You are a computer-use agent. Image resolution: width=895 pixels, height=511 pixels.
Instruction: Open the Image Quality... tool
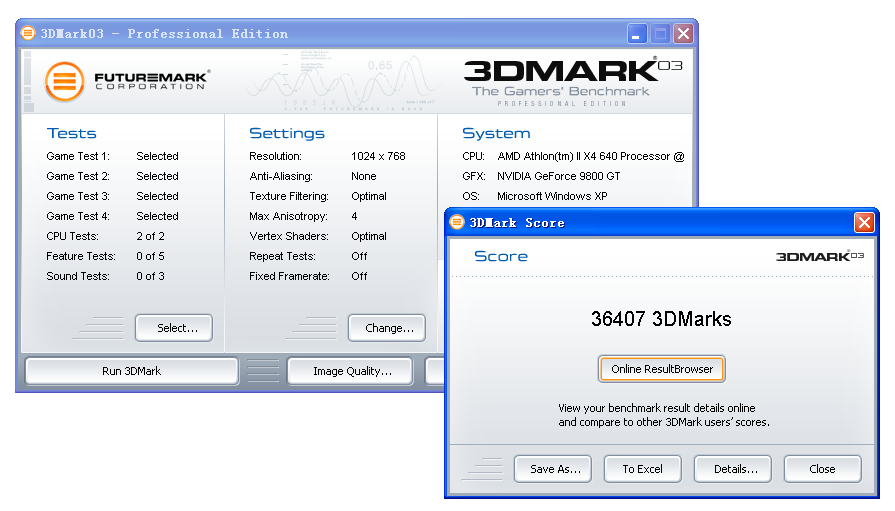[x=349, y=371]
